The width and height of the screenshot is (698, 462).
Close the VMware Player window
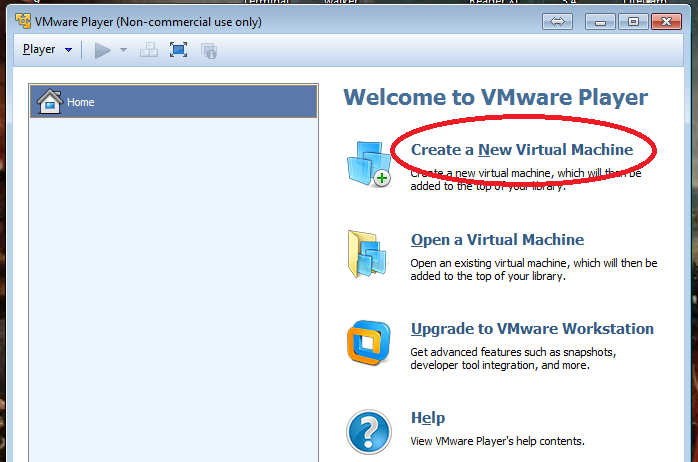666,21
